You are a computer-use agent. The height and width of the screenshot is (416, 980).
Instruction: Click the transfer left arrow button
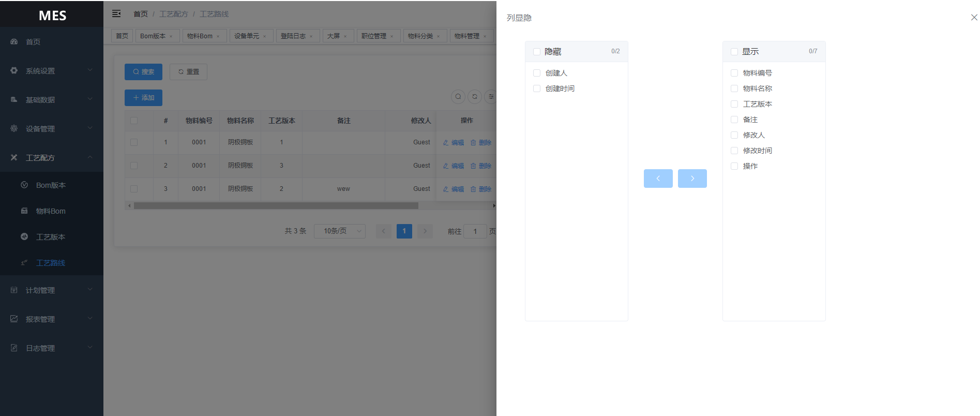(658, 179)
